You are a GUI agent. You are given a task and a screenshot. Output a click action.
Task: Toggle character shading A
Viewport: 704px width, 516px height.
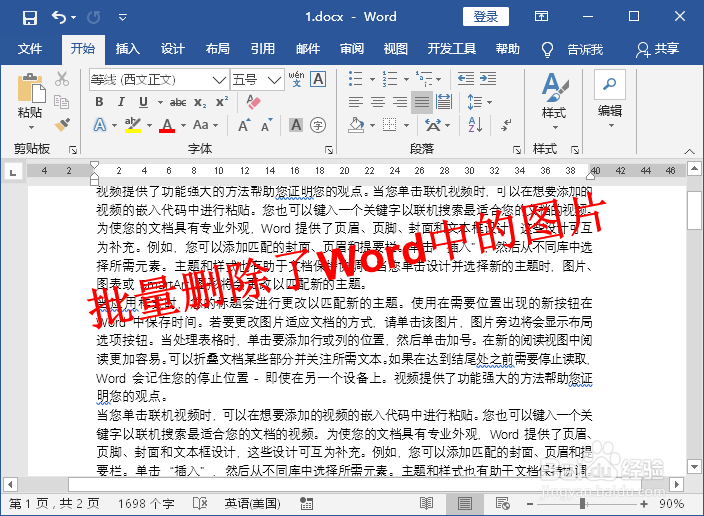pos(296,125)
